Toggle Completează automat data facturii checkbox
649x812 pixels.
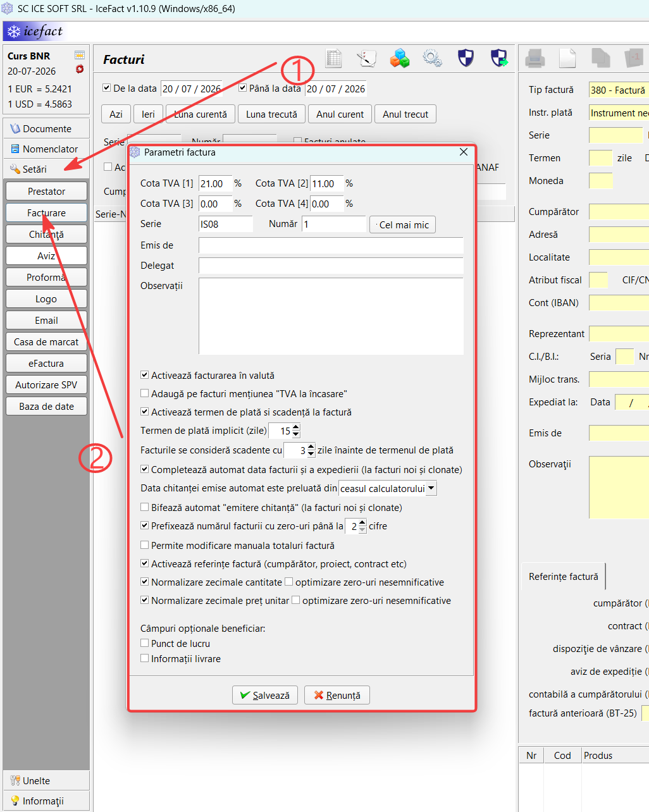click(x=144, y=469)
